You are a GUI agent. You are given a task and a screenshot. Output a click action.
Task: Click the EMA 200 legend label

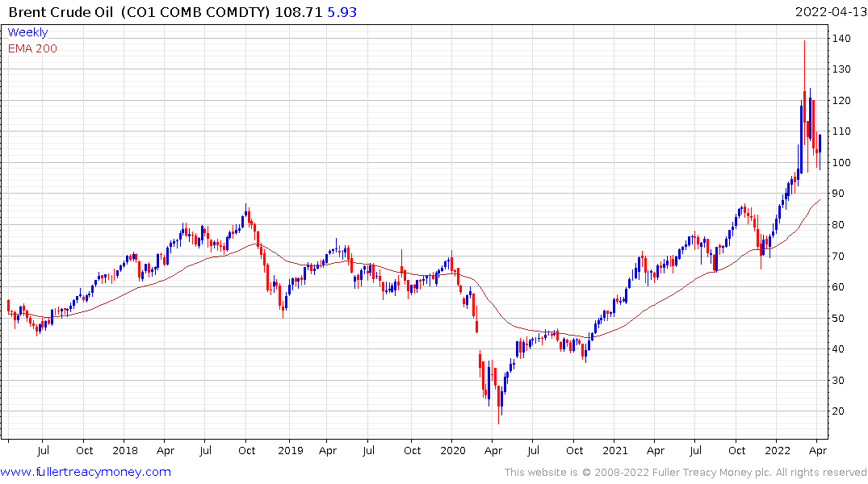(x=32, y=48)
